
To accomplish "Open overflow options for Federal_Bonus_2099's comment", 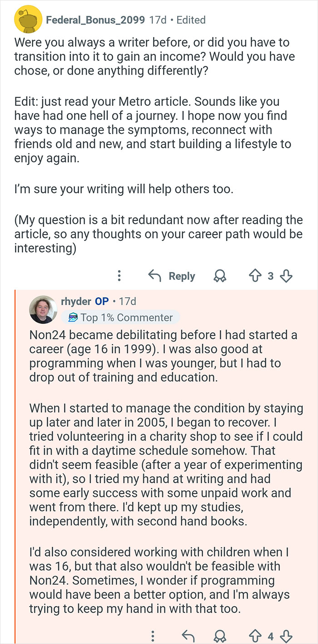I will 119,275.
